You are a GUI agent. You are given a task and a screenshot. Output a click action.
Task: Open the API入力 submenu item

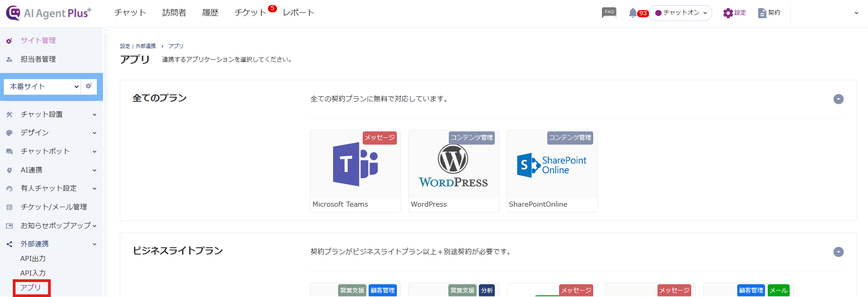pyautogui.click(x=33, y=273)
